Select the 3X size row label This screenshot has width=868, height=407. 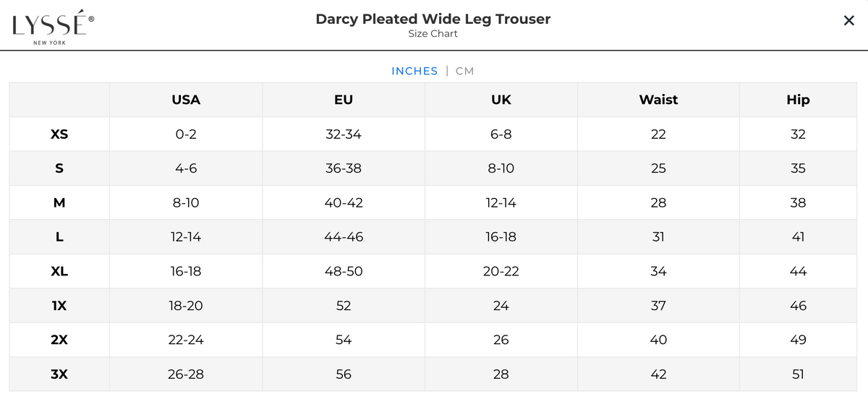59,374
